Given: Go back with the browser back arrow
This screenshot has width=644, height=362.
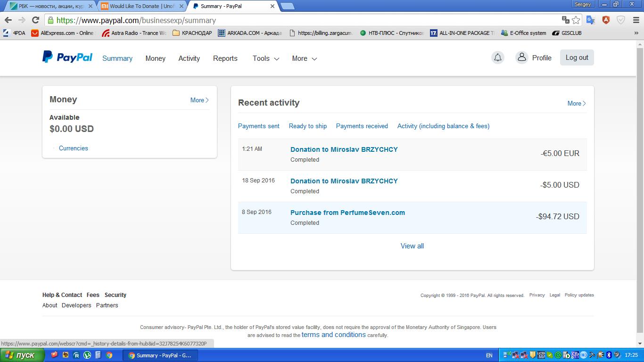Looking at the screenshot, I should click(x=8, y=20).
